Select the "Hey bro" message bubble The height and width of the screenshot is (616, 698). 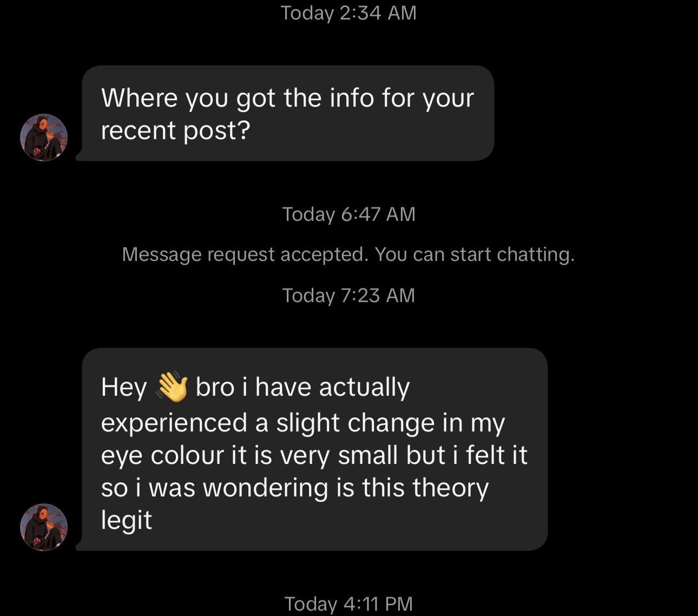pos(312,449)
